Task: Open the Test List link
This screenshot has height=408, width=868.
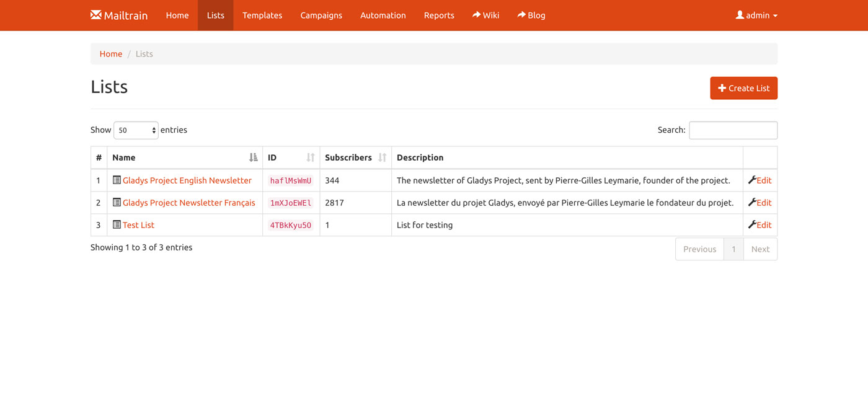Action: click(138, 225)
